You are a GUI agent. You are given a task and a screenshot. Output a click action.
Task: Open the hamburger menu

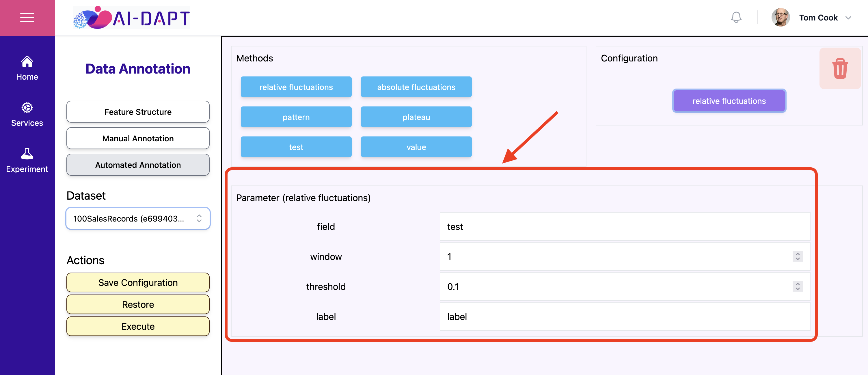[27, 18]
